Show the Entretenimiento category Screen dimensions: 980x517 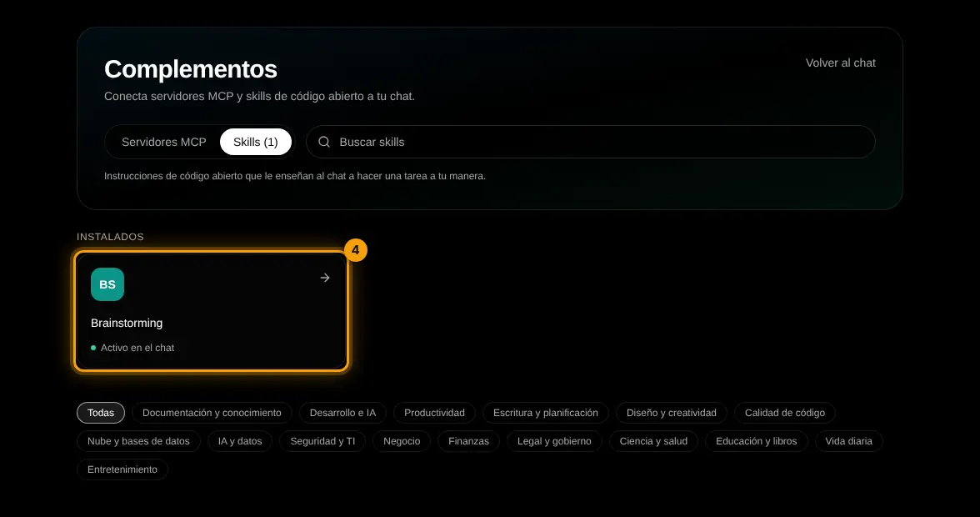coord(122,469)
